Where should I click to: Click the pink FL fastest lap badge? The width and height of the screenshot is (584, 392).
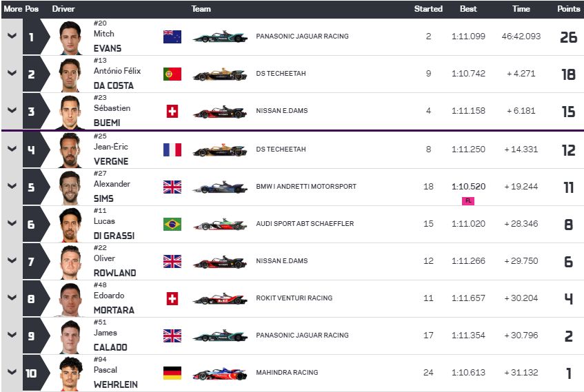click(468, 201)
